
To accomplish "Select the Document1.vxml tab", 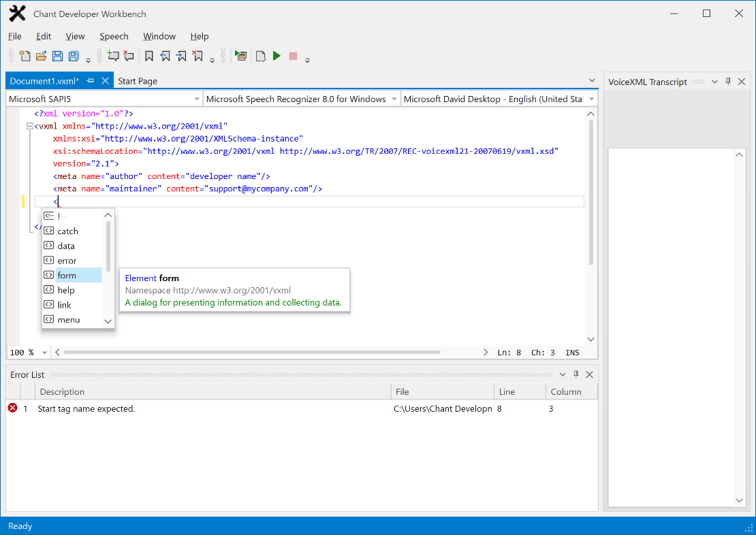I will pos(44,81).
